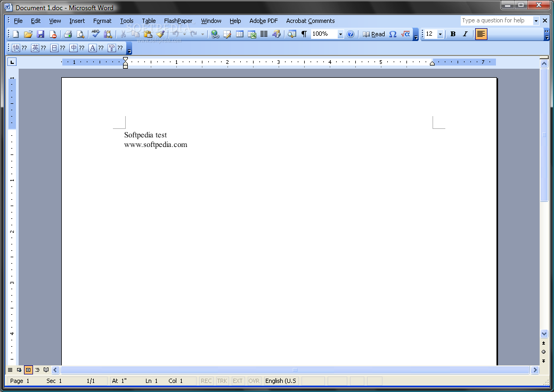
Task: Open the Zoom 100% dropdown
Action: click(x=340, y=34)
